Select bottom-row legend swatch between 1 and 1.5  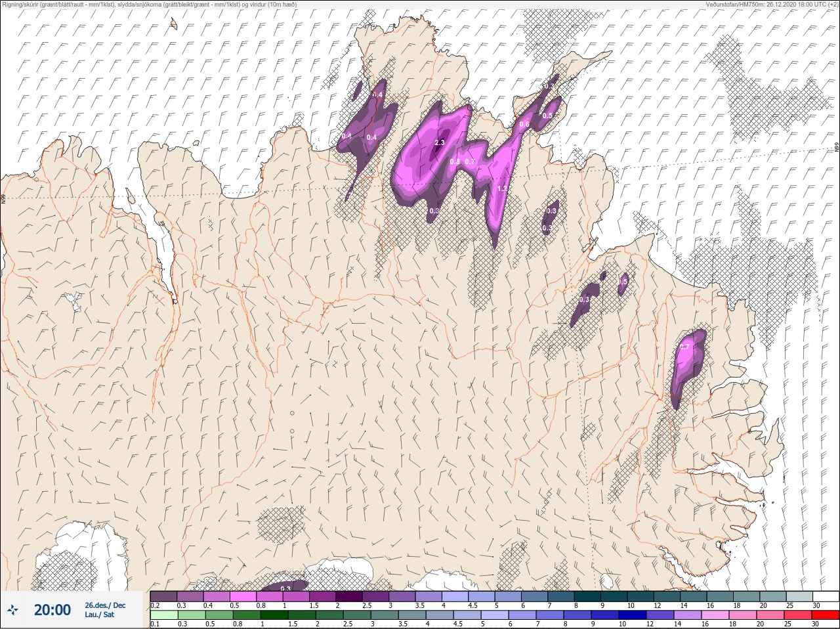click(275, 615)
